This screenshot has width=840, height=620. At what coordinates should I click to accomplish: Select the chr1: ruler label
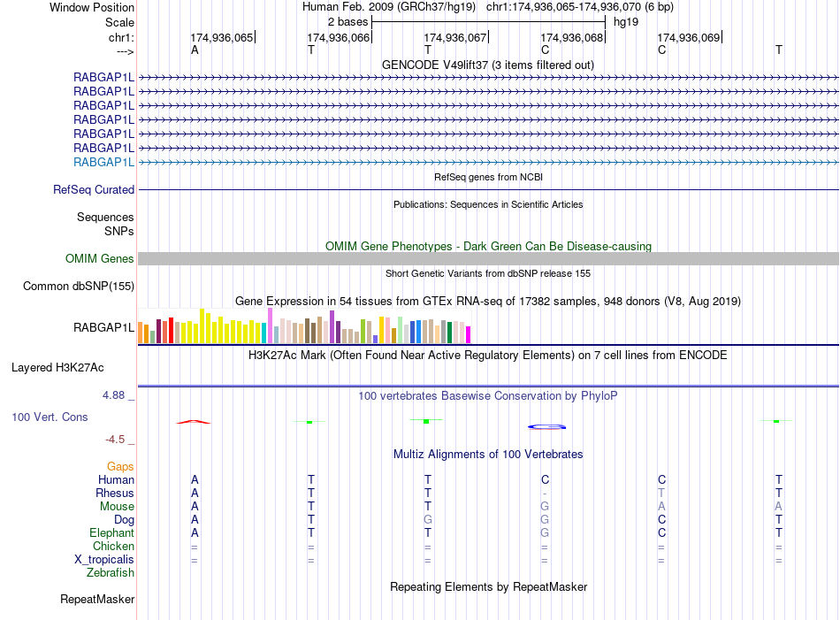click(121, 37)
